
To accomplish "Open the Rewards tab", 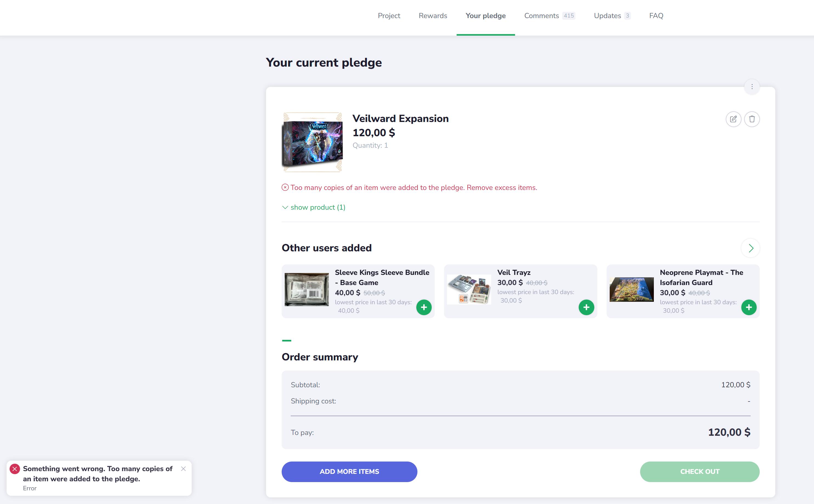I will pos(433,16).
